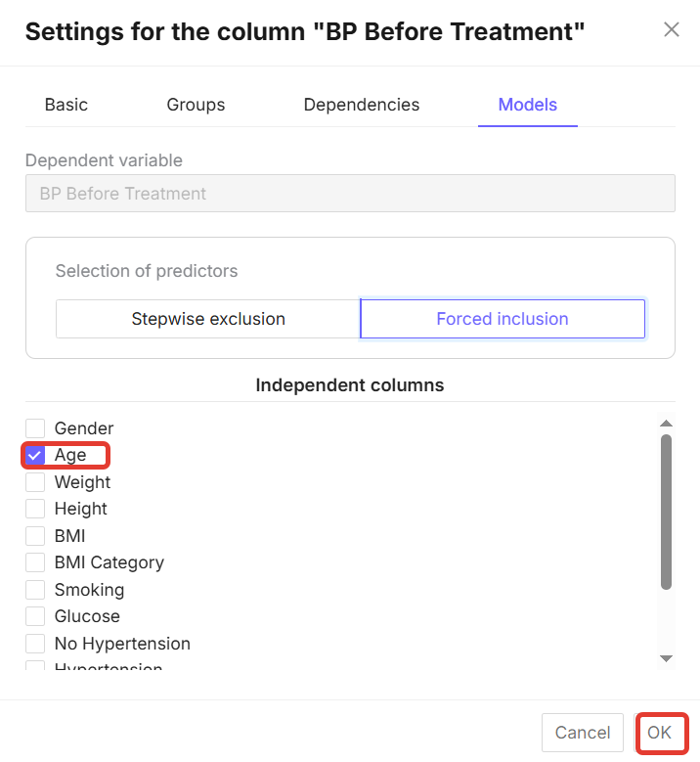Choose Stepwise exclusion predictor selection
This screenshot has width=700, height=762.
(x=208, y=319)
